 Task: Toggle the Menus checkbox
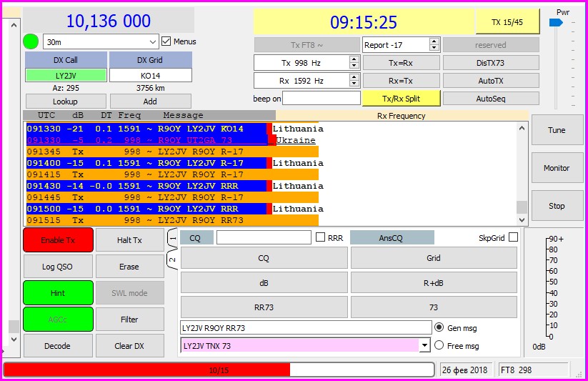[166, 41]
